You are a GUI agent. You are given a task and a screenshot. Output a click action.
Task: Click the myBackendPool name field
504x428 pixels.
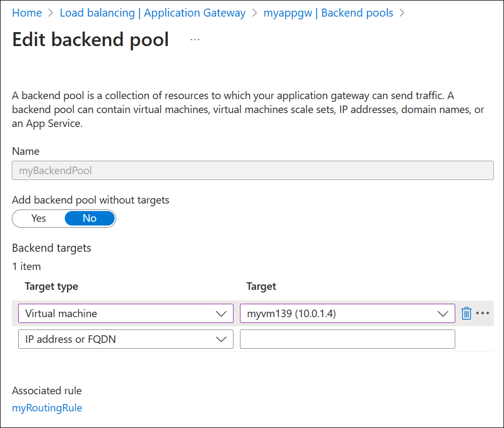point(252,170)
